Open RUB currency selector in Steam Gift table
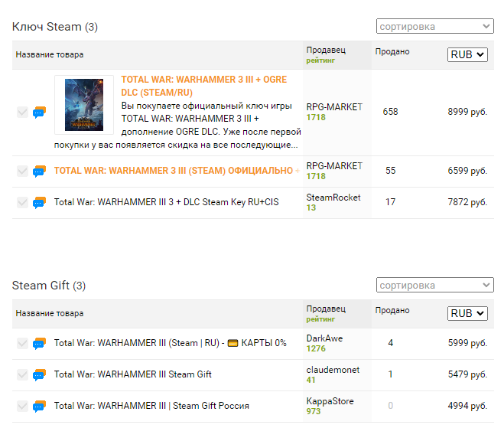The image size is (504, 428). click(x=467, y=314)
